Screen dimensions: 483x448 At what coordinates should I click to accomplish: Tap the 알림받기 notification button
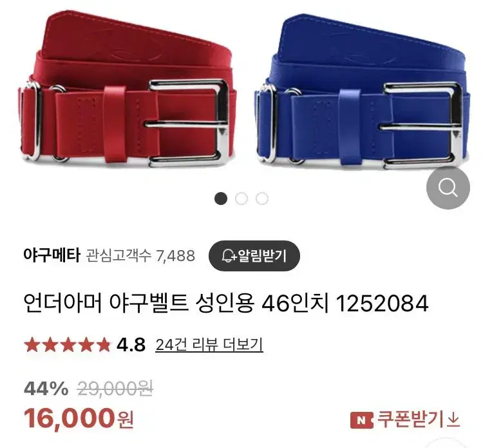coord(254,256)
